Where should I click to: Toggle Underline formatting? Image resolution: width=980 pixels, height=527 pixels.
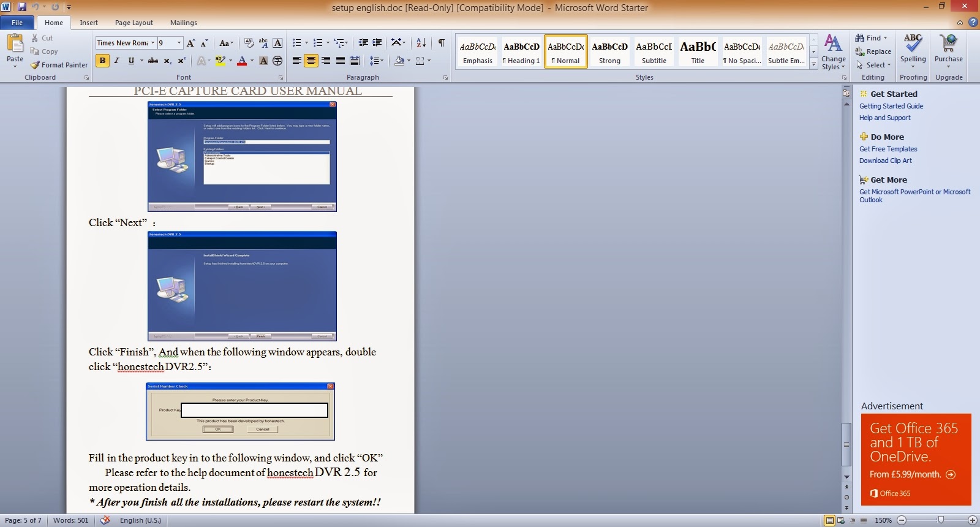[x=130, y=61]
